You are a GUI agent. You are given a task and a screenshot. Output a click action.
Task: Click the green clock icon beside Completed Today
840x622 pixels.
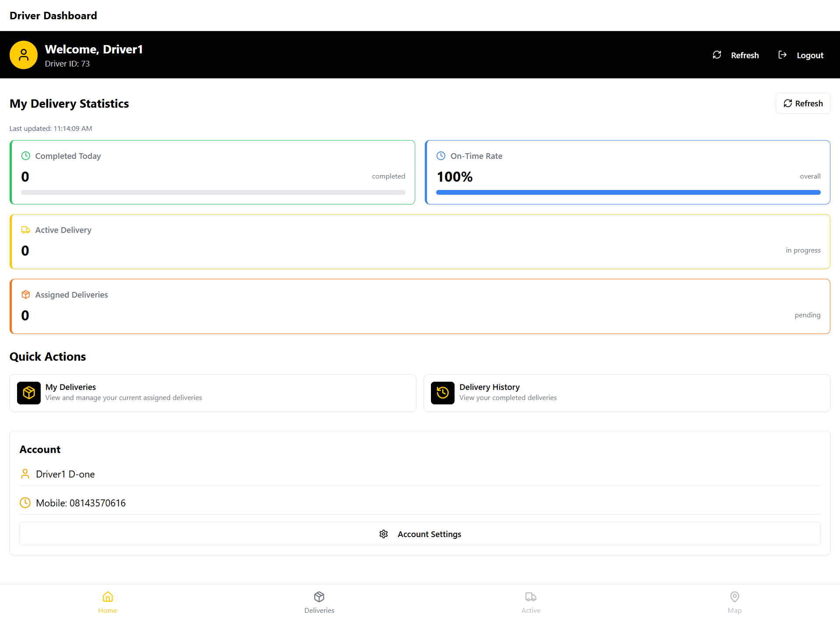click(x=26, y=156)
